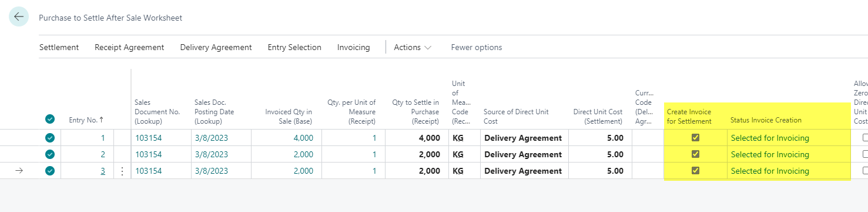Click Fewer options
868x212 pixels.
pos(477,47)
